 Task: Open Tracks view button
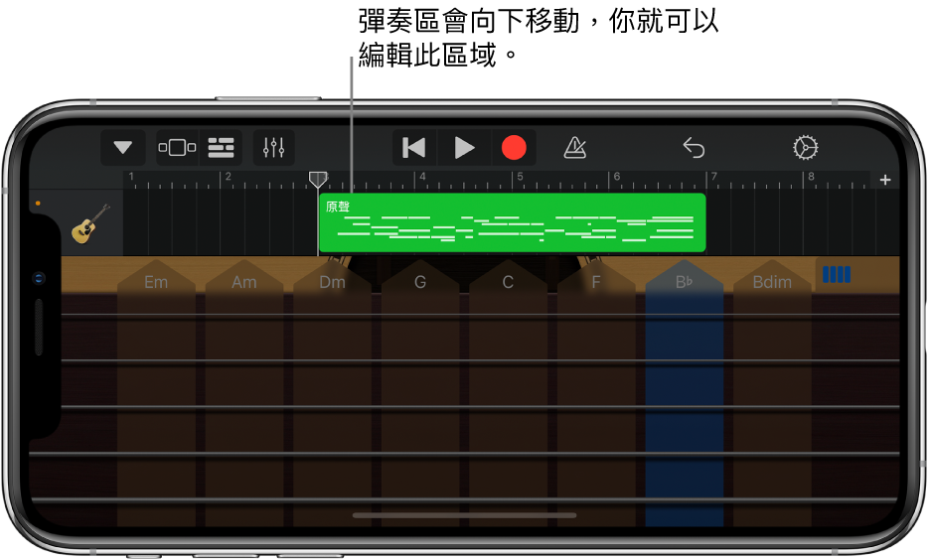tap(221, 147)
